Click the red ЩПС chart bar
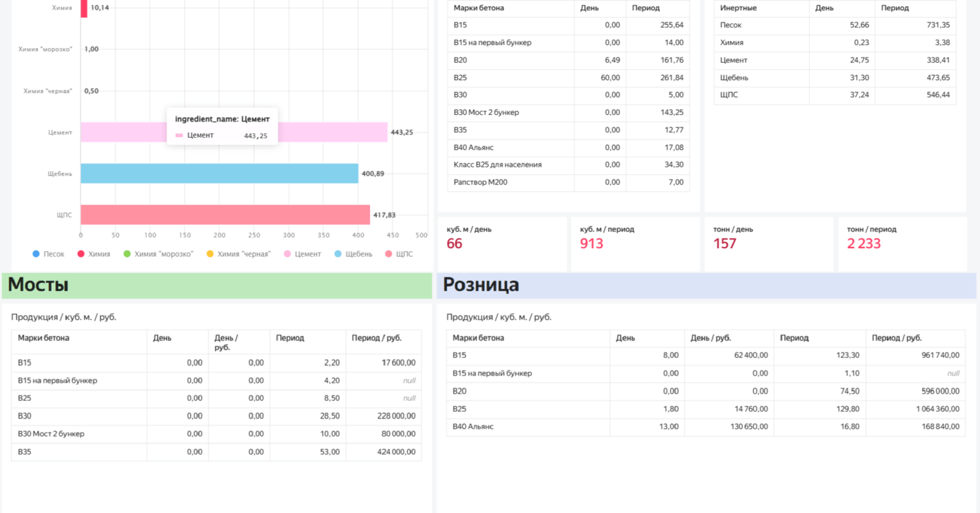The width and height of the screenshot is (980, 513). [x=225, y=215]
